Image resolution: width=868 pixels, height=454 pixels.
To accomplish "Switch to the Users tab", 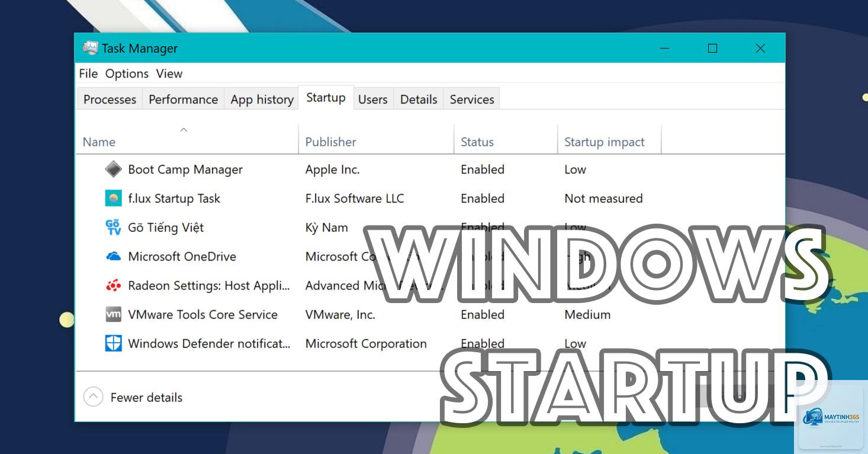I will coord(373,99).
